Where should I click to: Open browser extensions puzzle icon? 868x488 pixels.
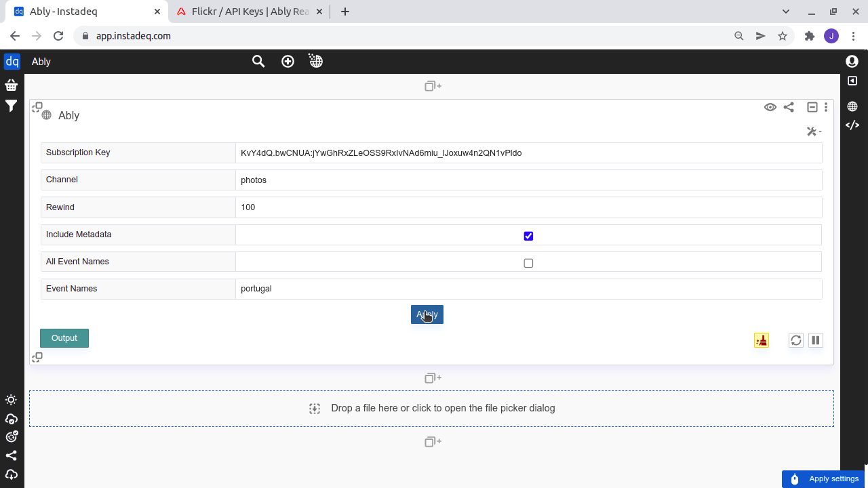coord(809,36)
